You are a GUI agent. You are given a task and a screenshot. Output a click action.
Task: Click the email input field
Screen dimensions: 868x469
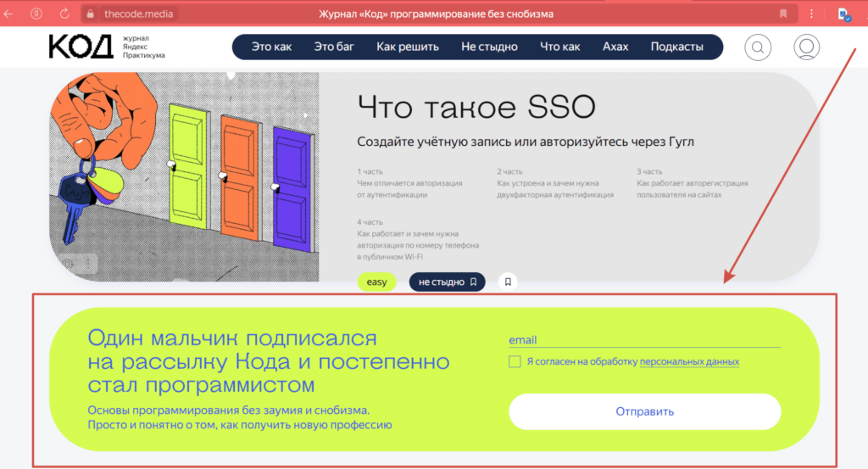[644, 339]
